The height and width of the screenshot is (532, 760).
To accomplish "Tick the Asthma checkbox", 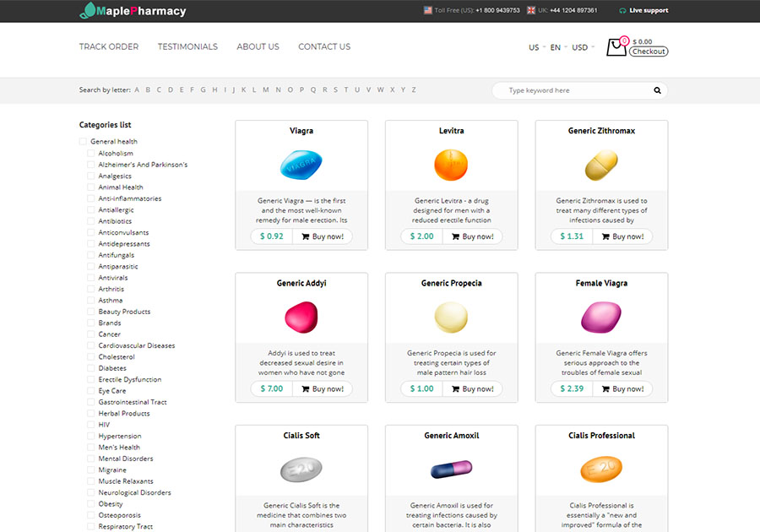I will coord(90,301).
